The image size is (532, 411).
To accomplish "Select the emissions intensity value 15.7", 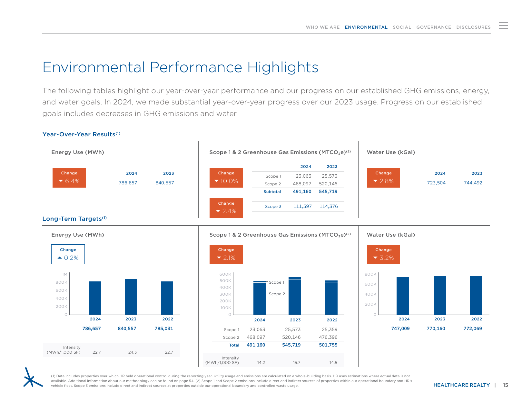I will coord(297,363).
